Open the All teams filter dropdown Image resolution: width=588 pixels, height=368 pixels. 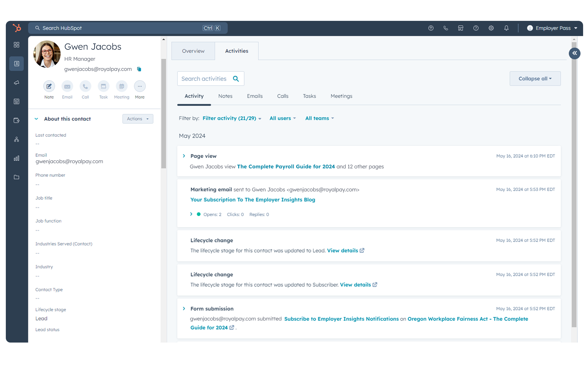(319, 118)
